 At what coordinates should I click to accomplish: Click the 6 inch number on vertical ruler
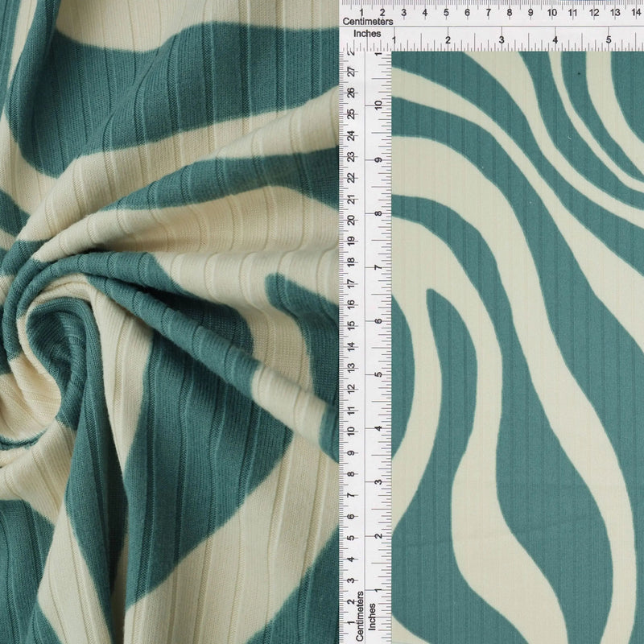point(378,320)
